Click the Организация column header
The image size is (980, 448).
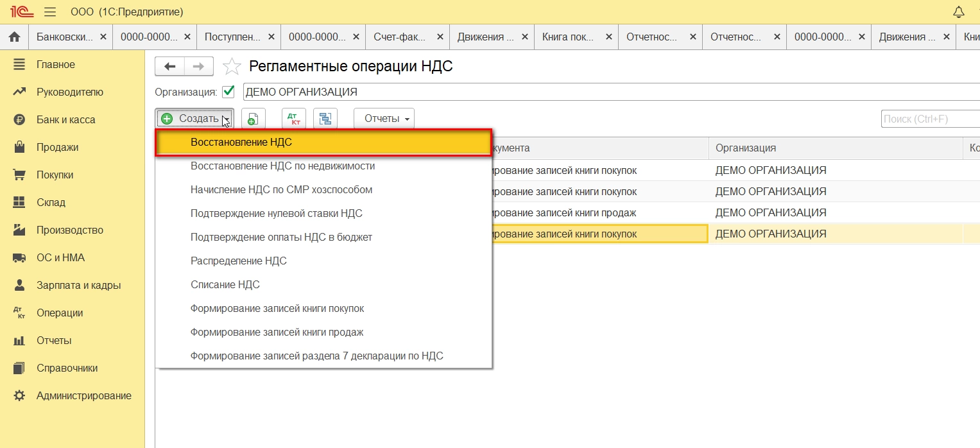745,148
